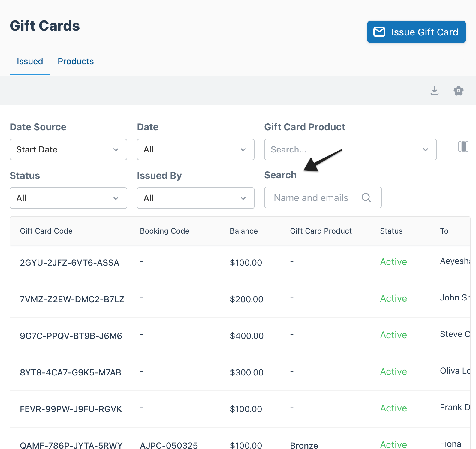Switch to the Products tab

click(x=76, y=61)
